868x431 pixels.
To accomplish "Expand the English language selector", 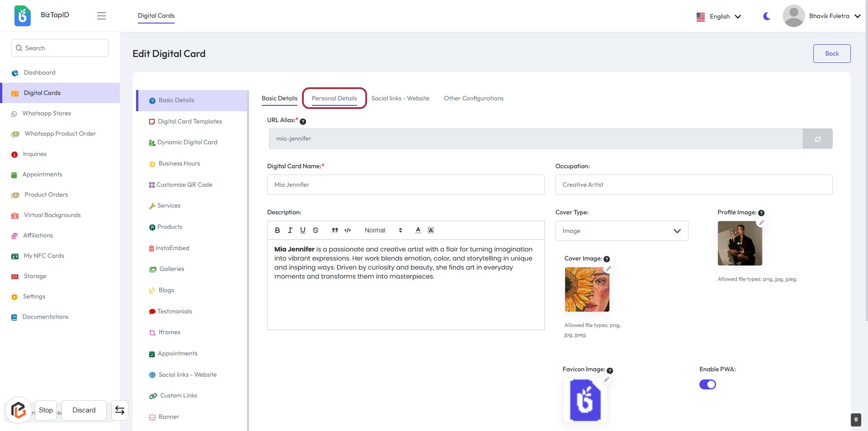I will click(719, 16).
